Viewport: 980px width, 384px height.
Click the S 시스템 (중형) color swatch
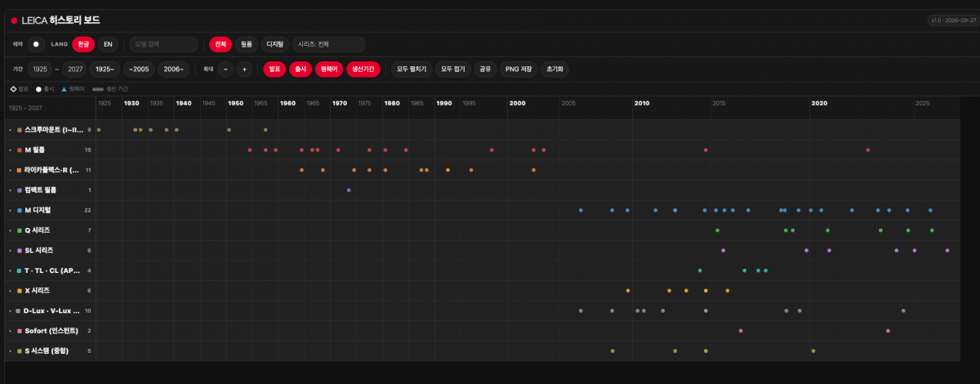tap(19, 351)
